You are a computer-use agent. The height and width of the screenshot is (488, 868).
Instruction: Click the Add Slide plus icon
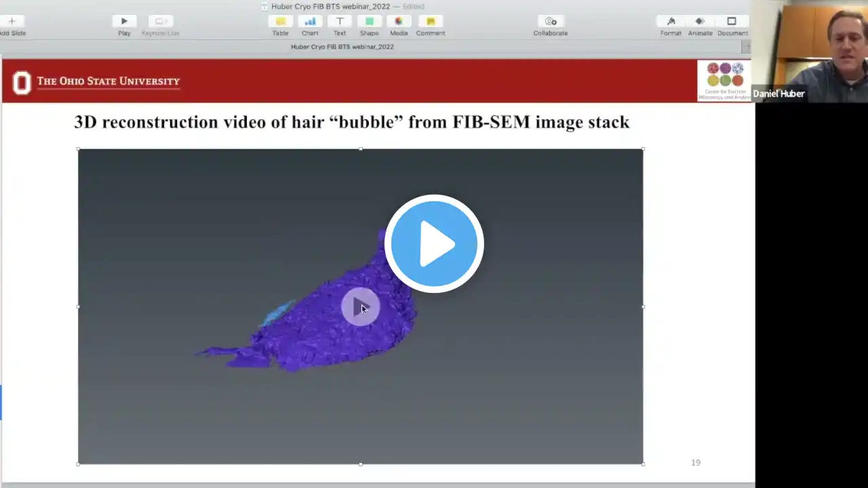[12, 21]
